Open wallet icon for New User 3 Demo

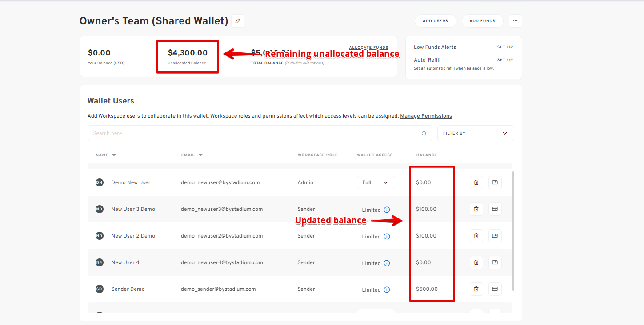point(495,209)
